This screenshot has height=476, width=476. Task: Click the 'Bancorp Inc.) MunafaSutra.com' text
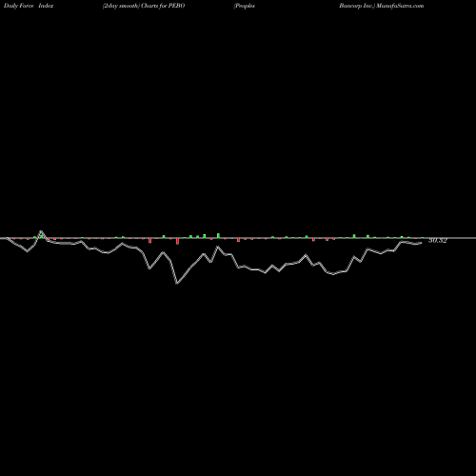382,6
